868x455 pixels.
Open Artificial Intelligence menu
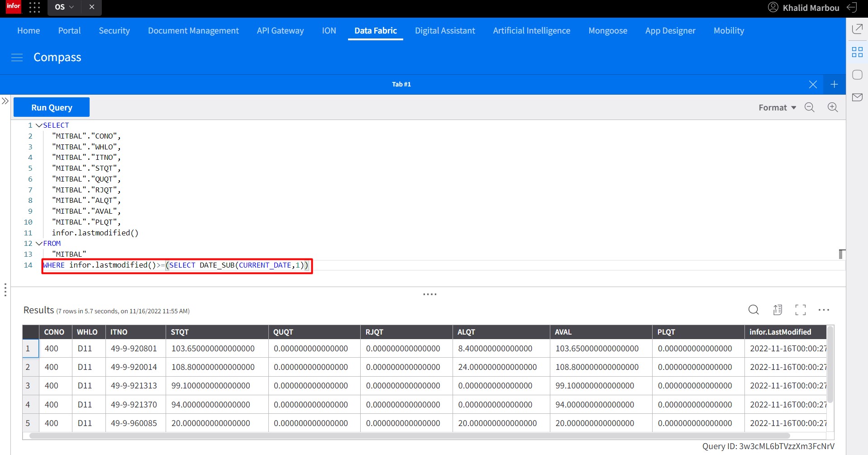pos(532,30)
